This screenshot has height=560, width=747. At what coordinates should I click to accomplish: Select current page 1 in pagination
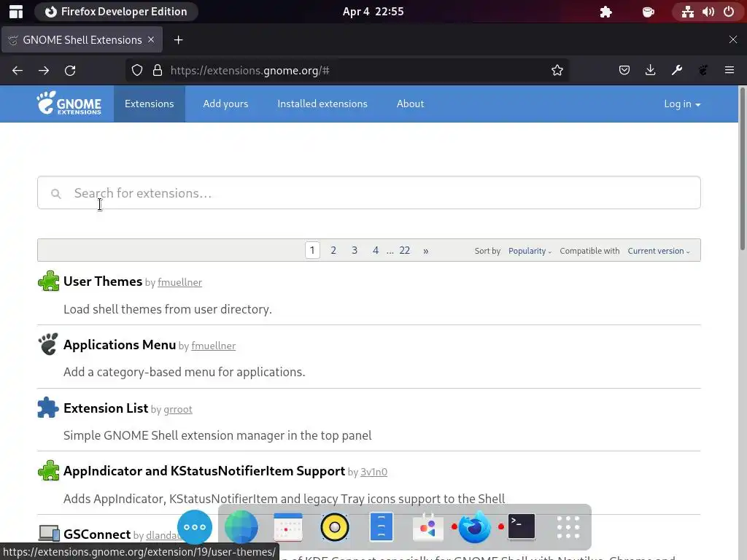(x=312, y=251)
